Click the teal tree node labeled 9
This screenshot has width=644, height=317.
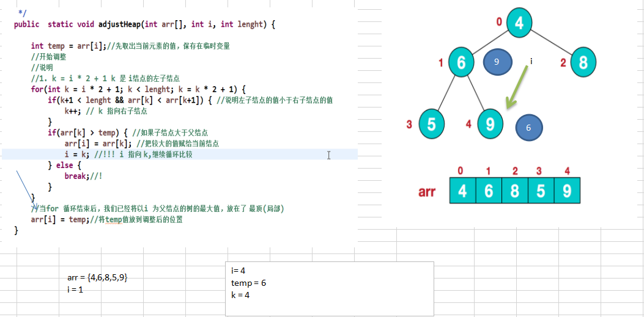tap(491, 124)
